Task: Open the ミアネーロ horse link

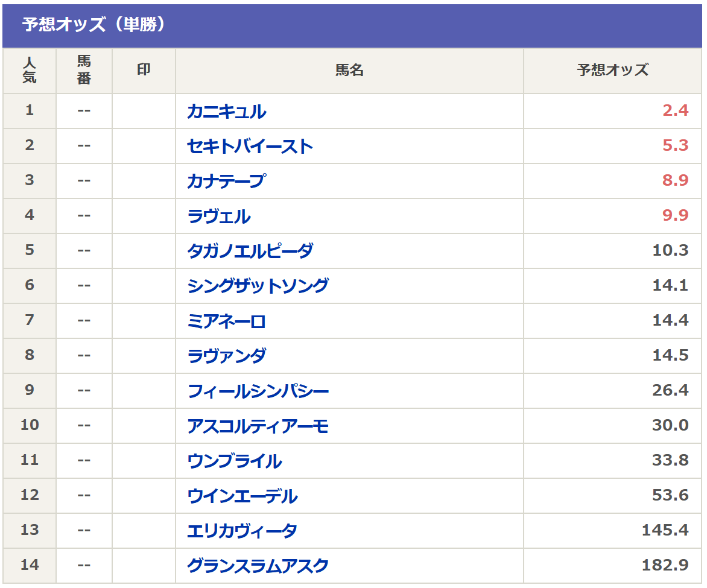Action: coord(226,321)
